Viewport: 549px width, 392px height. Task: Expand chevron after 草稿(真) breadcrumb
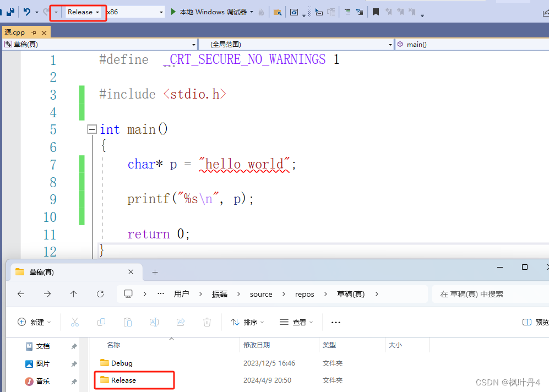click(377, 294)
